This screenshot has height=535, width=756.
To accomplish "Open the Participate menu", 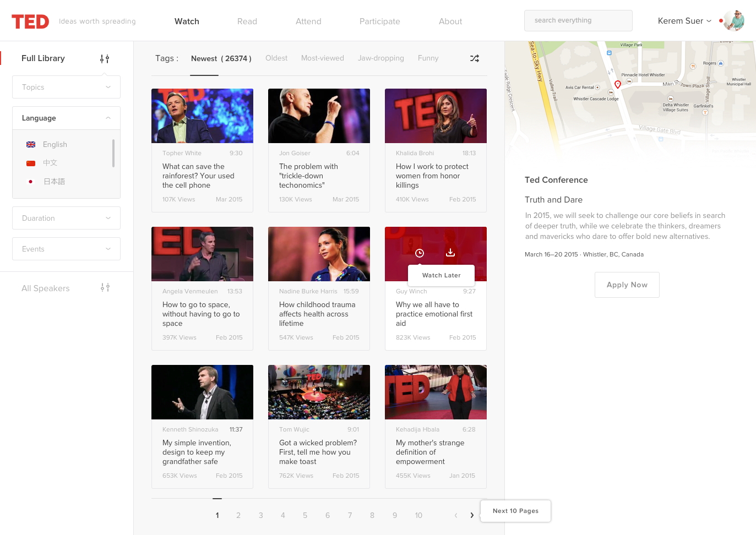I will point(380,21).
